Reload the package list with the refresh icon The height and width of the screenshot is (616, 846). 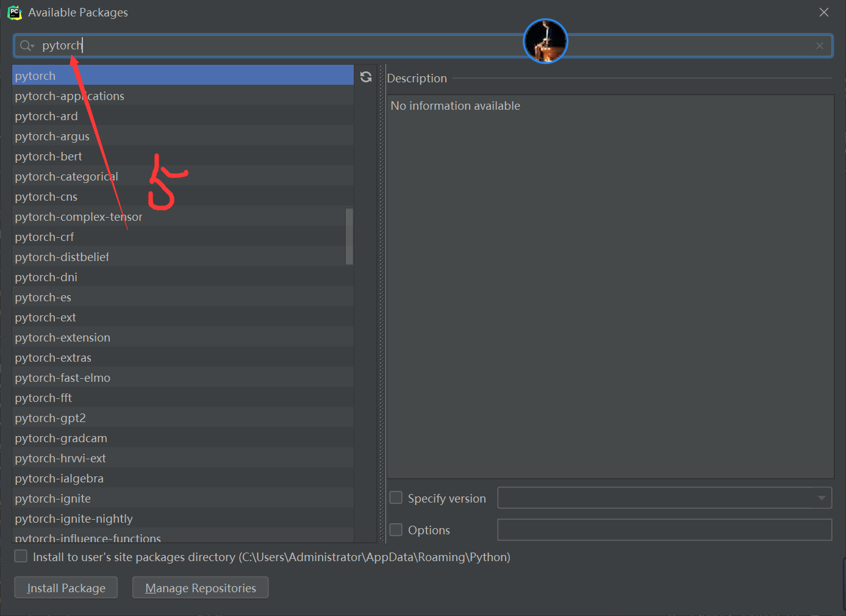(x=366, y=77)
